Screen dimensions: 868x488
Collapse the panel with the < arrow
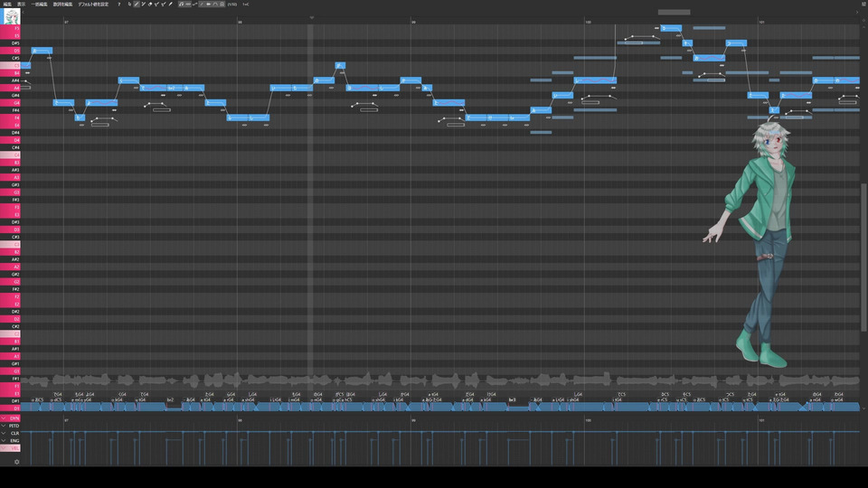point(23,12)
